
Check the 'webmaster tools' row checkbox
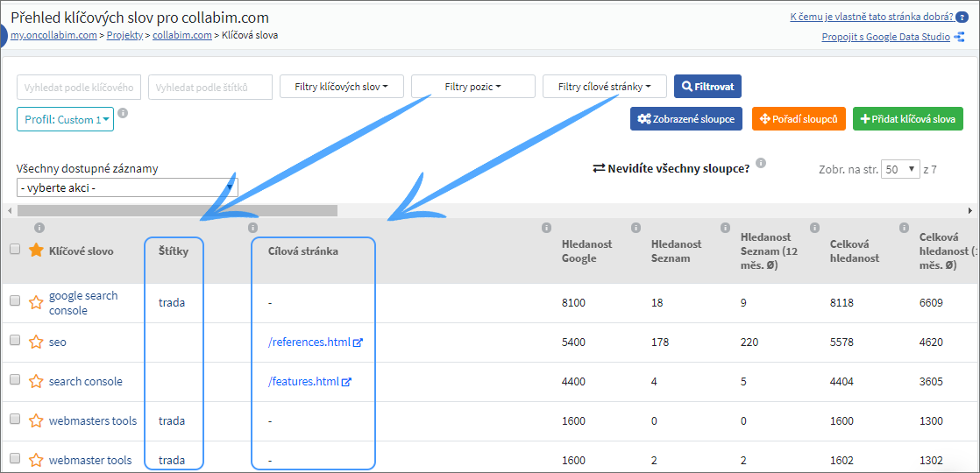click(x=15, y=458)
